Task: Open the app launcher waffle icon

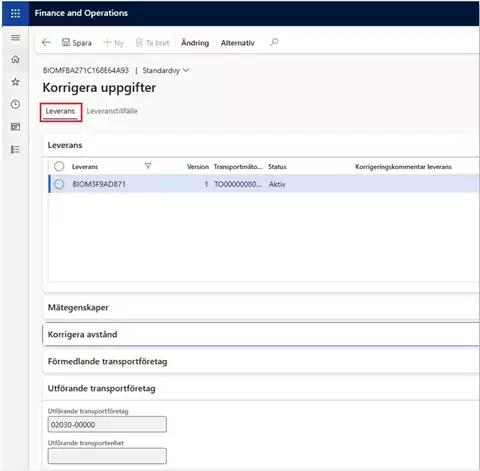Action: [15, 13]
